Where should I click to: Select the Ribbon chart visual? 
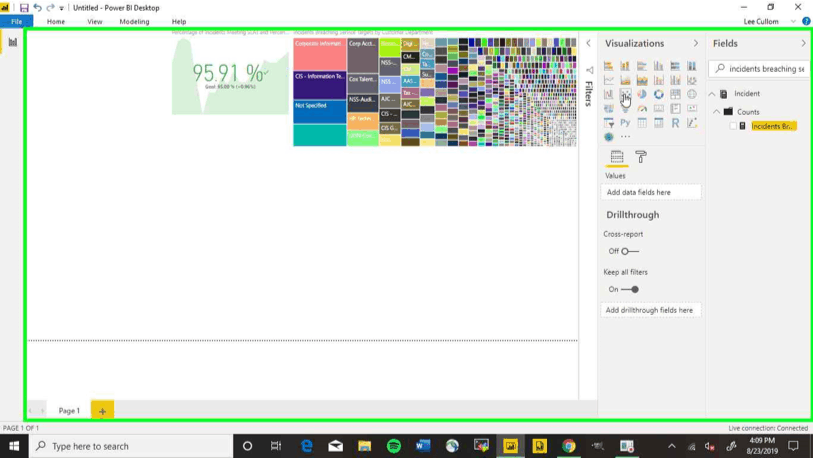tap(692, 81)
